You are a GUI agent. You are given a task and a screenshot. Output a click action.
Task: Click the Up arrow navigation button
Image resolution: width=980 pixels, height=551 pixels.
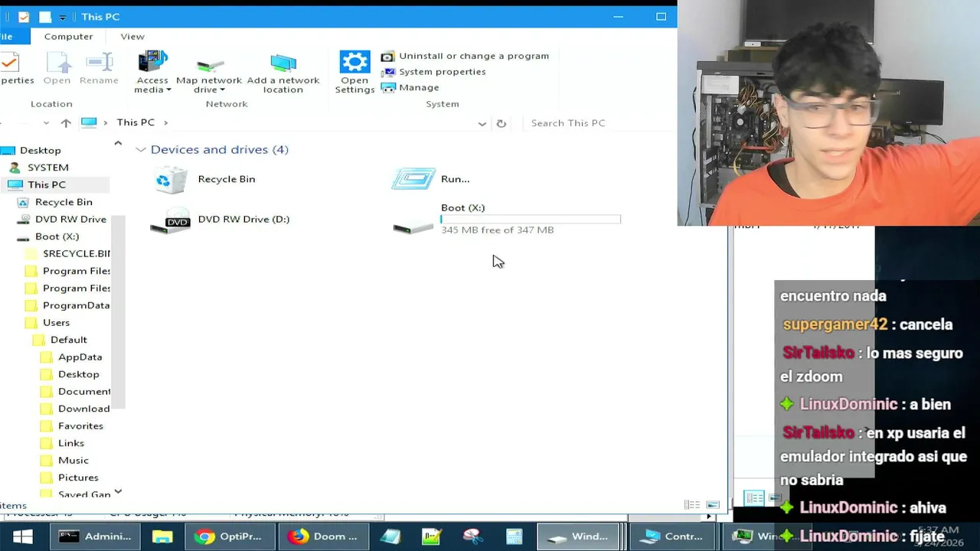66,123
